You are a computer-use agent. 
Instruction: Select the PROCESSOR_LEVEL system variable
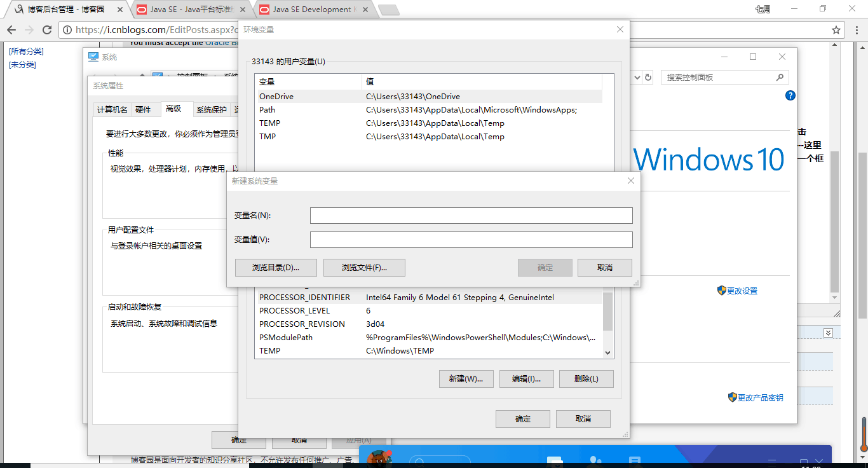429,311
